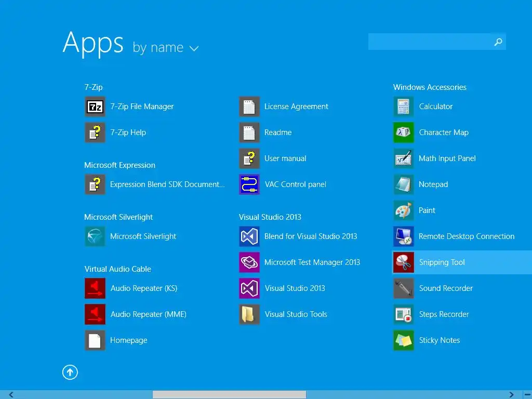Click the 'VAC Control panel' label text

pos(295,184)
